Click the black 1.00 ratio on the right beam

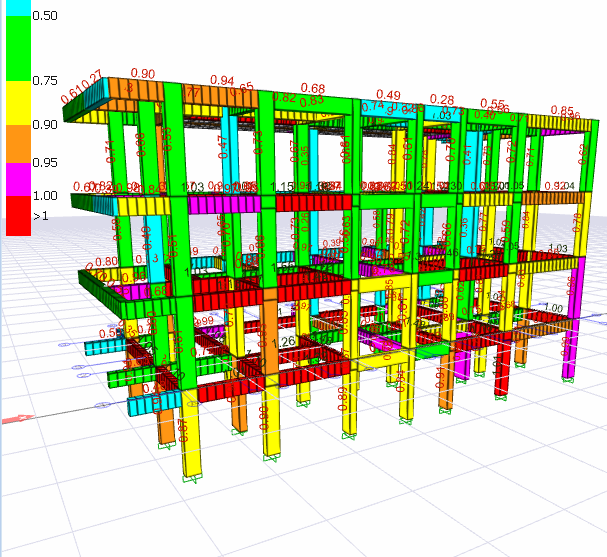(553, 308)
